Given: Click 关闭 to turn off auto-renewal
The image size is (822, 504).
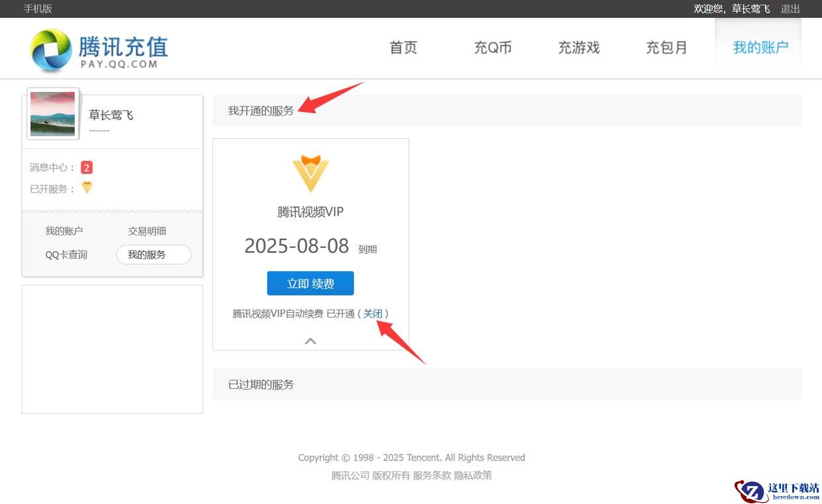Looking at the screenshot, I should tap(373, 314).
